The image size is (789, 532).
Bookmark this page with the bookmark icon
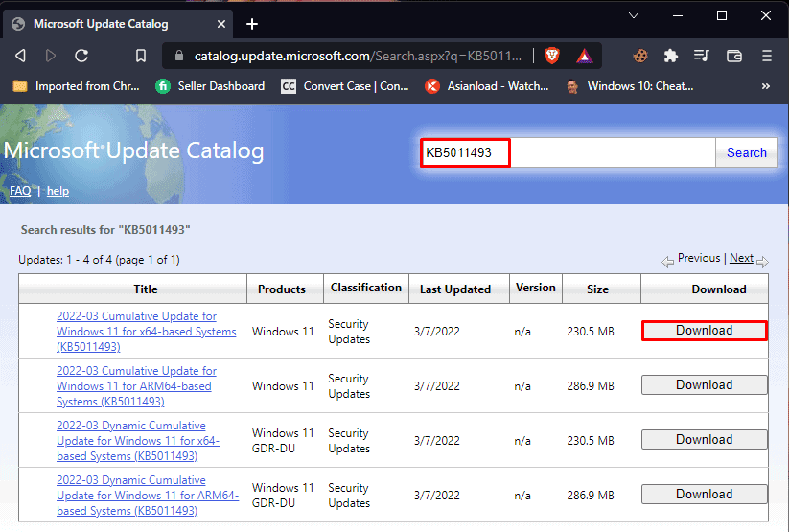coord(141,56)
